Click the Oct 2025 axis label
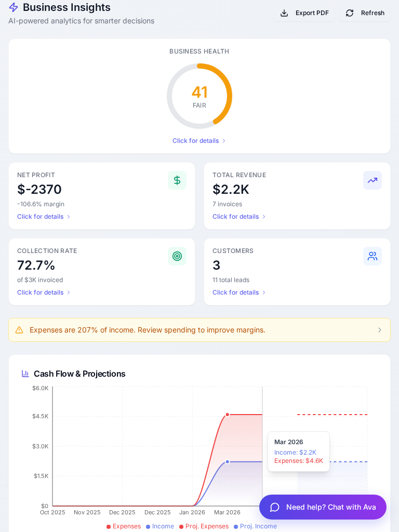The width and height of the screenshot is (399, 532). (52, 512)
